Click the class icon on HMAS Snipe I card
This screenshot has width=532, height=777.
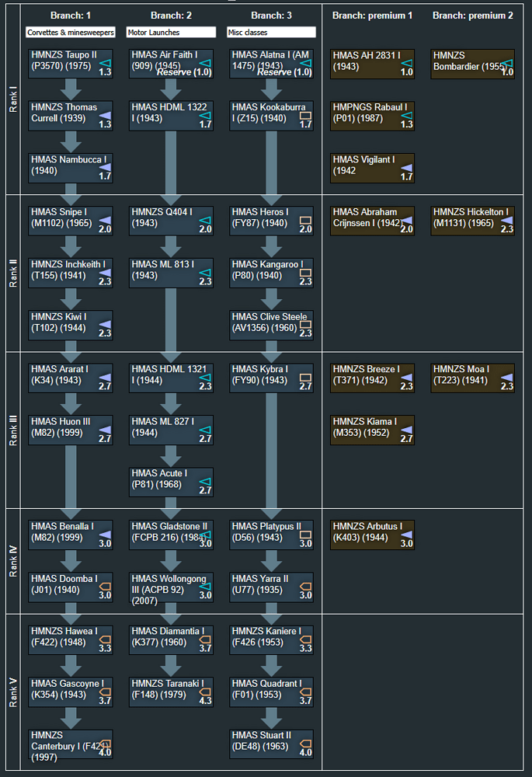point(105,220)
